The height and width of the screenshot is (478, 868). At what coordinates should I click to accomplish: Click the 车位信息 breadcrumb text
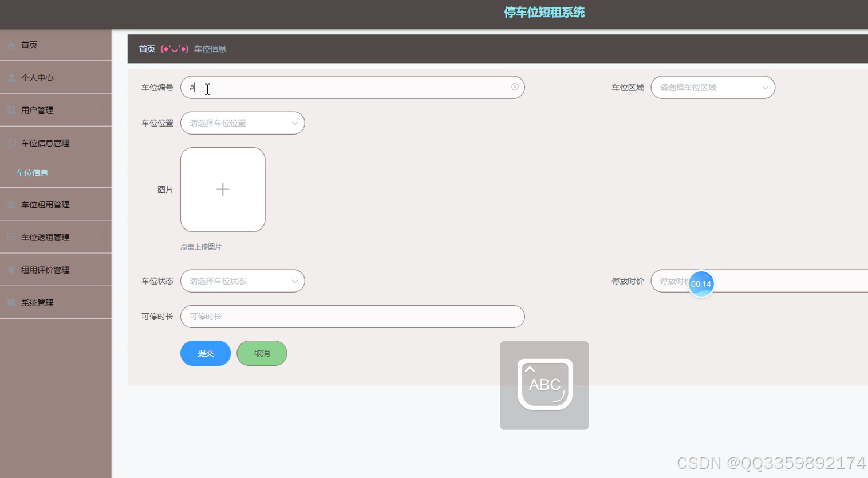[x=210, y=49]
